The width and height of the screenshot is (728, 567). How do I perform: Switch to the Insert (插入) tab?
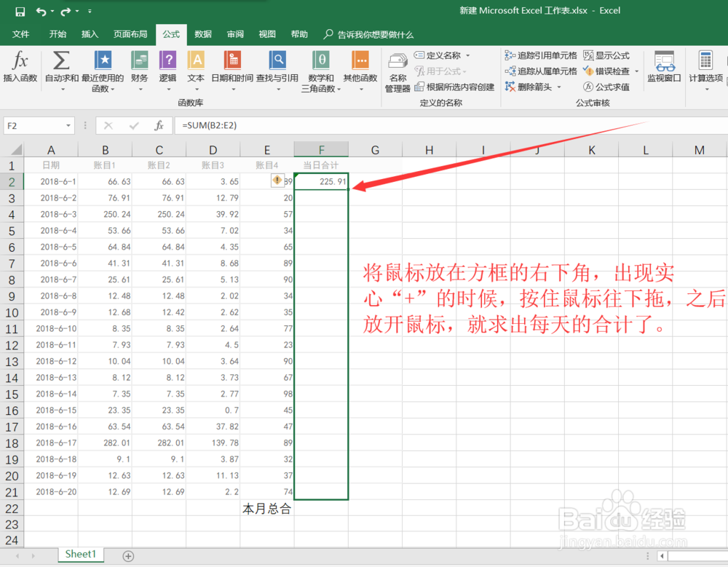(90, 34)
